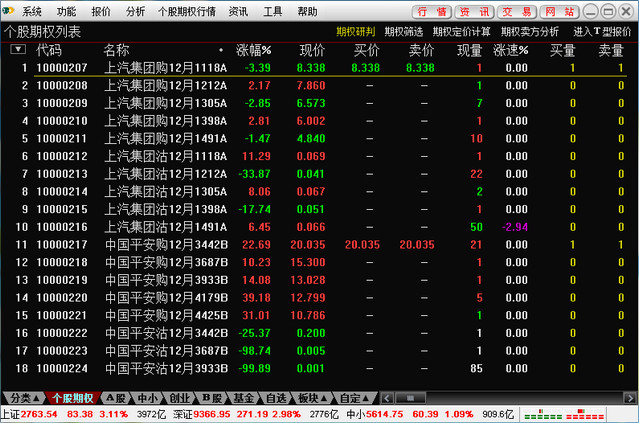Expand the 分类 tab arrow
639x423 pixels.
tap(38, 398)
